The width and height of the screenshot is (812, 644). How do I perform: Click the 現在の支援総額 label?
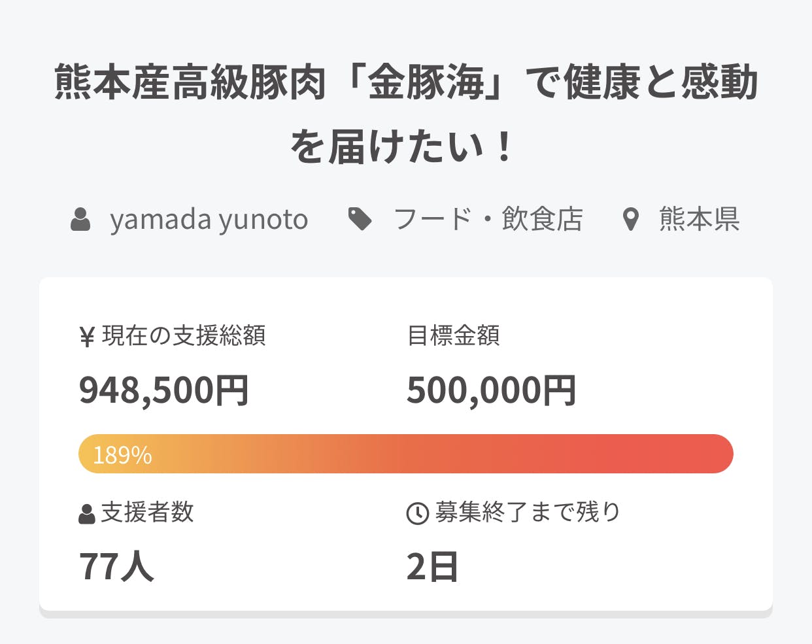click(184, 336)
